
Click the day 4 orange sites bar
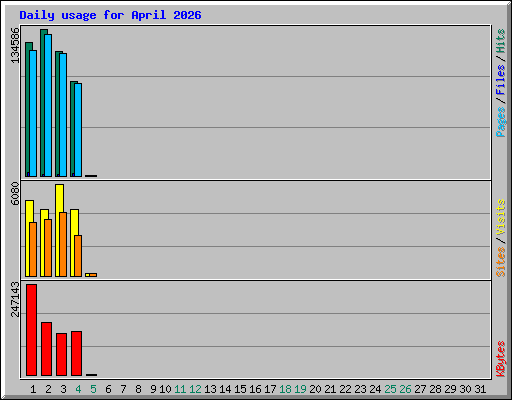[78, 256]
